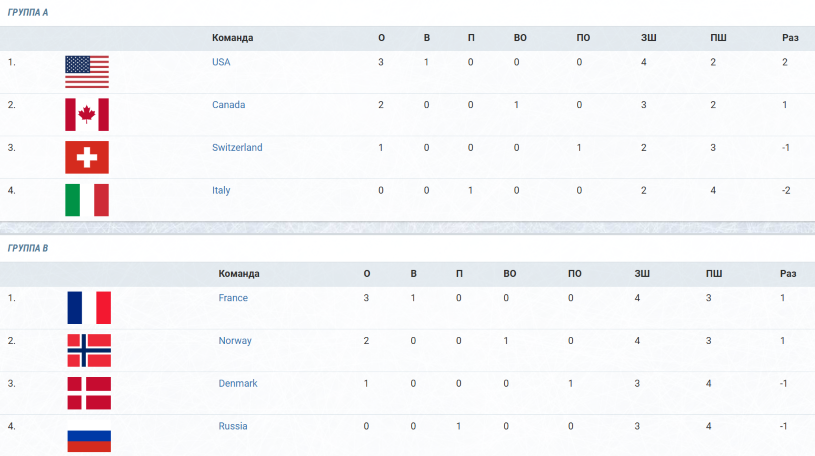Viewport: 815px width, 456px height.
Task: Click the Norway flag icon
Action: tap(89, 350)
